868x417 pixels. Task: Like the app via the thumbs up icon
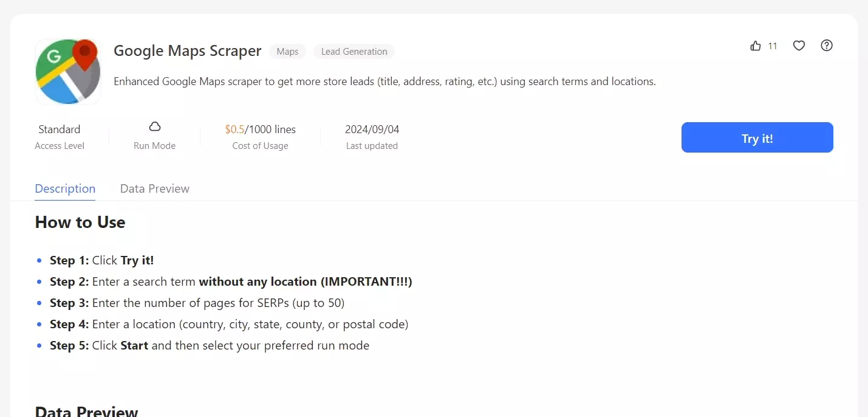[x=755, y=45]
